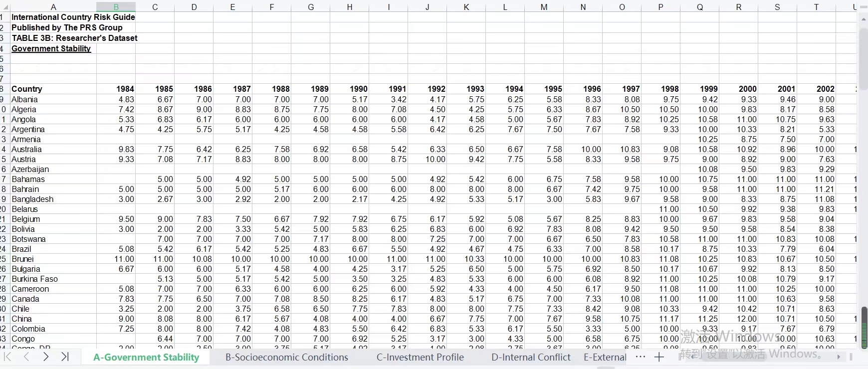Select the '2002' year header cell
The width and height of the screenshot is (868, 369).
[x=817, y=89]
